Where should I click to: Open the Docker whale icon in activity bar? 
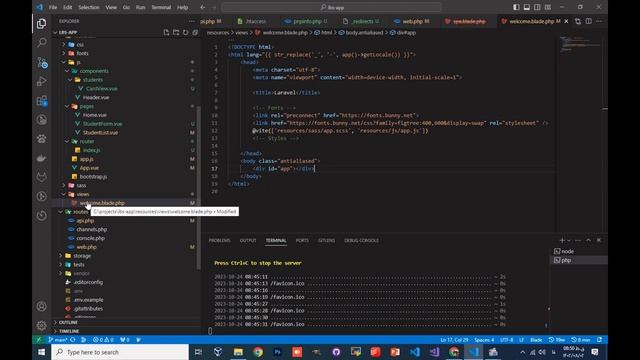click(x=41, y=158)
